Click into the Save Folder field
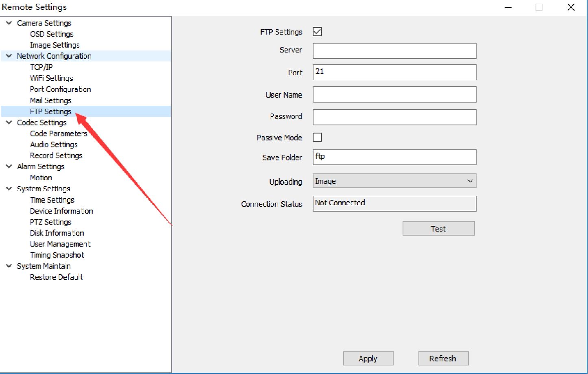This screenshot has height=374, width=588. (394, 157)
